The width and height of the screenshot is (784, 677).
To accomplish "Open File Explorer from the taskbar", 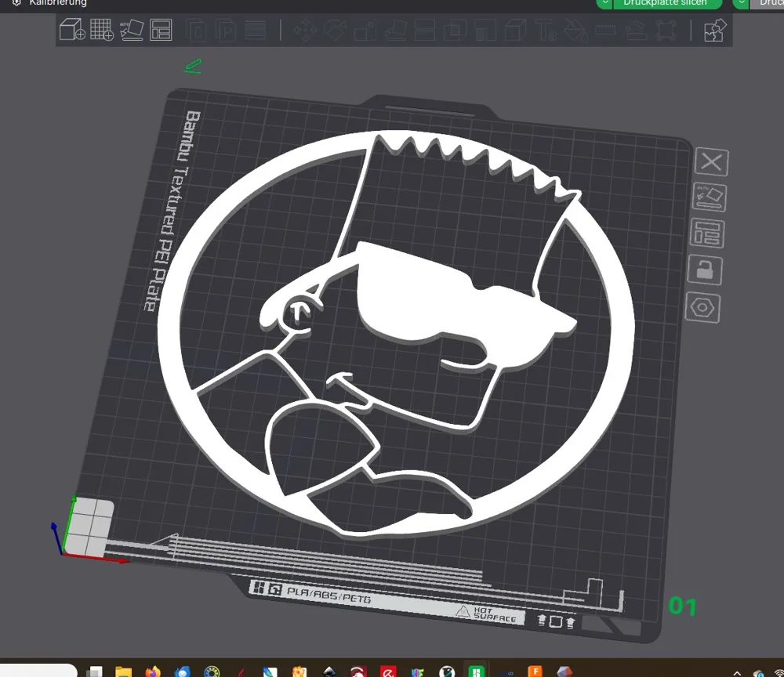I will (123, 672).
